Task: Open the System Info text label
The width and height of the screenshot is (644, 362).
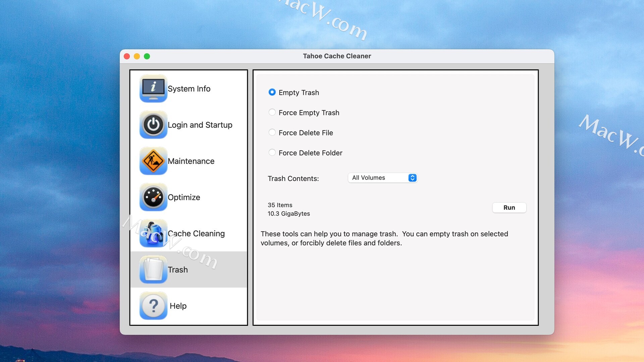Action: 189,89
